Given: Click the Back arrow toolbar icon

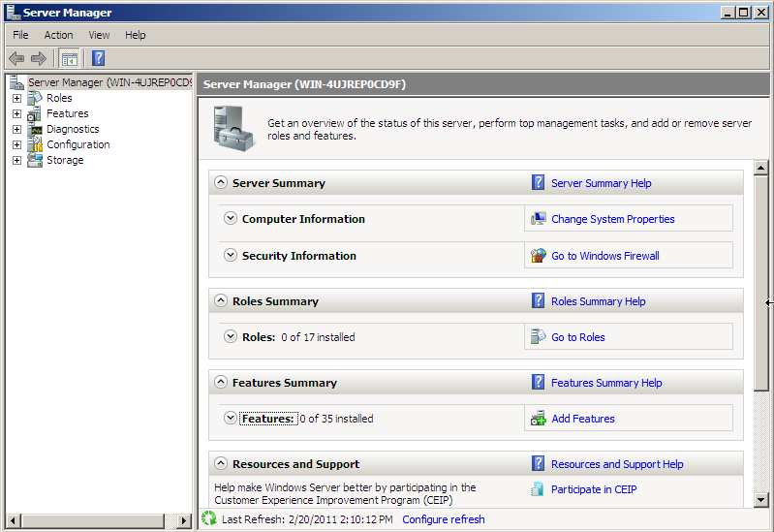Looking at the screenshot, I should (x=16, y=59).
